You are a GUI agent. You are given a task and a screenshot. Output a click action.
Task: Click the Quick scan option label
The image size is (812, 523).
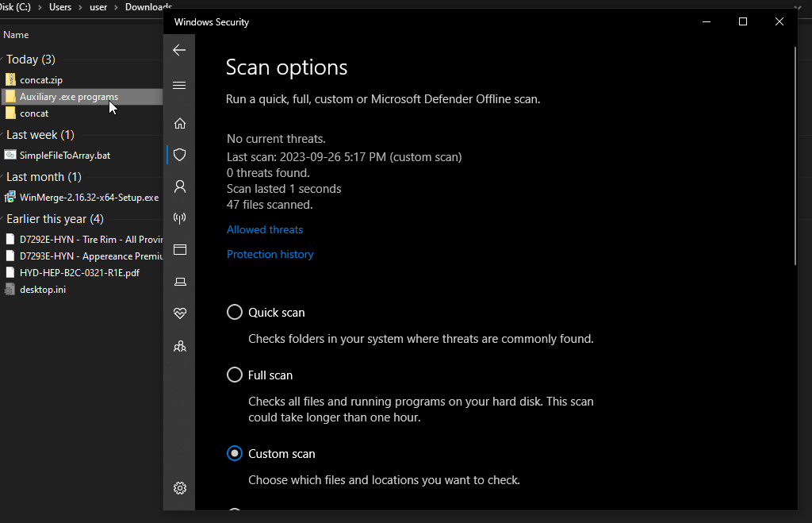tap(277, 313)
